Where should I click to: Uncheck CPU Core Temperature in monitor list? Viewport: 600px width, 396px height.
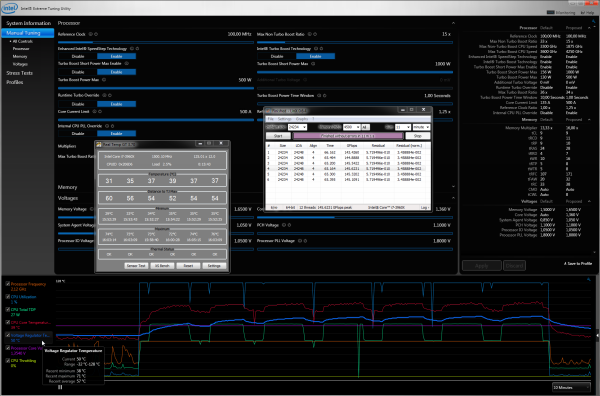click(8, 322)
